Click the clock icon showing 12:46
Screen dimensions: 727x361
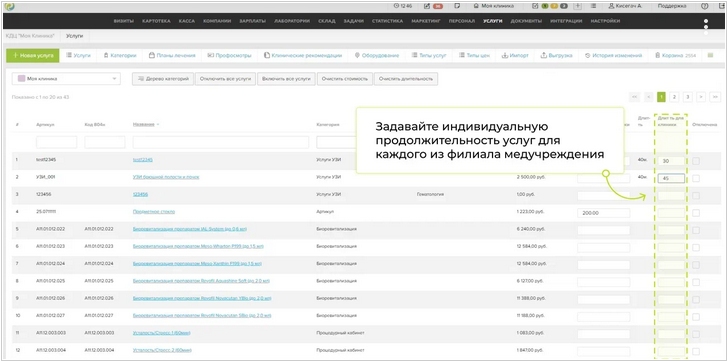pos(396,6)
